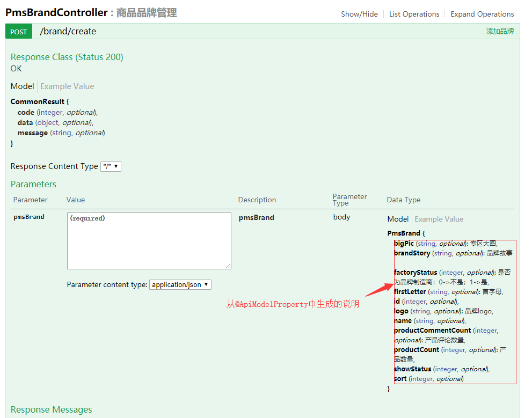The width and height of the screenshot is (532, 418).
Task: Click the 'brandStory' property line
Action: click(453, 253)
